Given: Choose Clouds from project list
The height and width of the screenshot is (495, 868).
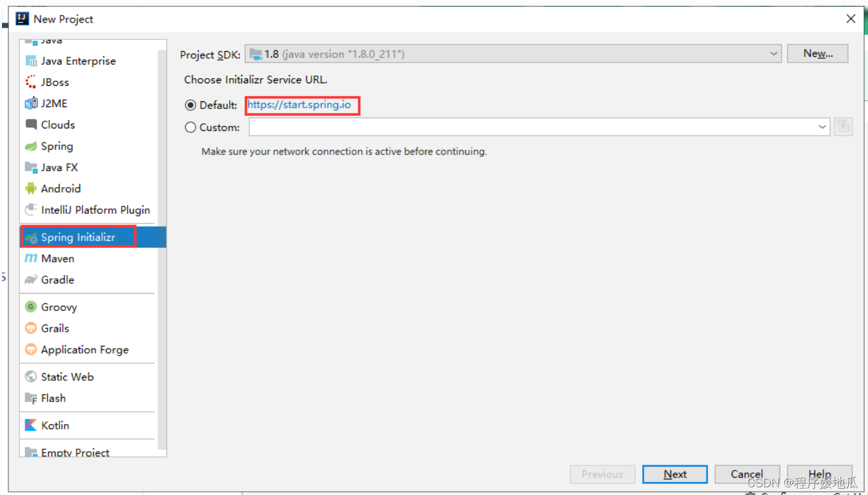Looking at the screenshot, I should [87, 125].
